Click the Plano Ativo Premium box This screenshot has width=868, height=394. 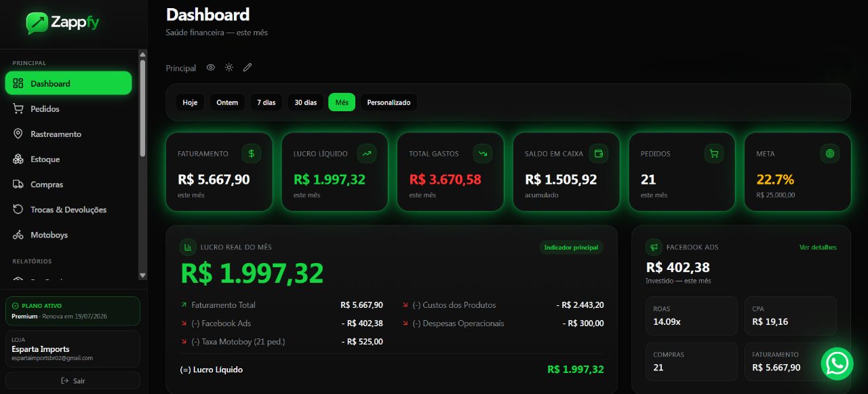[x=73, y=311]
